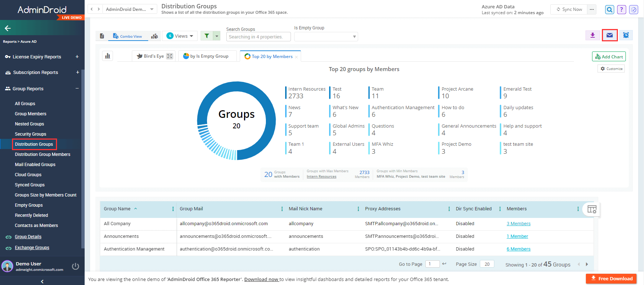The image size is (644, 285).
Task: Collapse the Group Reports section
Action: pyautogui.click(x=77, y=88)
